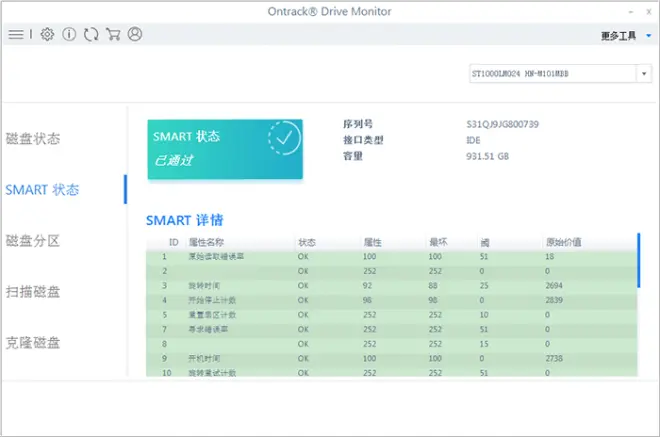Open the hamburger menu icon
Screen dimensions: 660x437
click(x=16, y=34)
